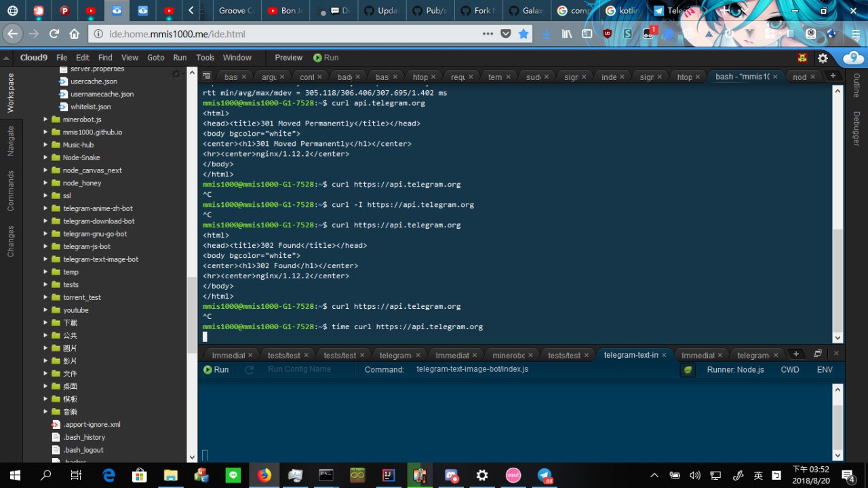Toggle the Outline panel on right side
The height and width of the screenshot is (488, 868).
(x=856, y=86)
